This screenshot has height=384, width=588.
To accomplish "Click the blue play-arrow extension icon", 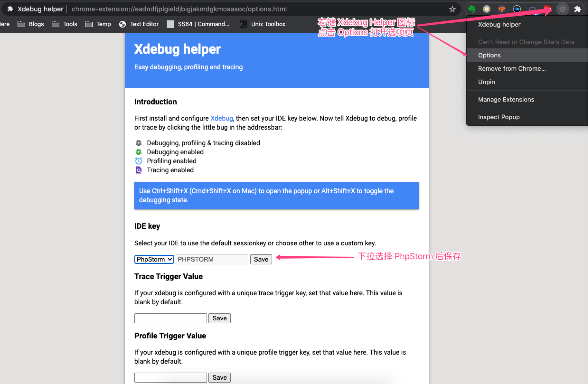I will point(517,9).
